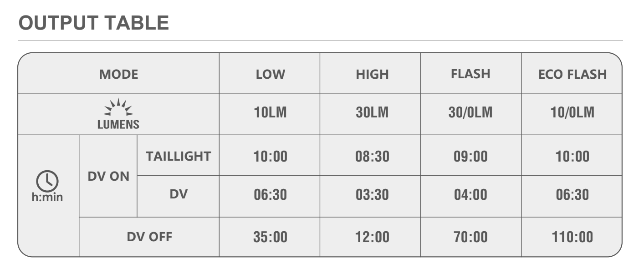
Task: Select the 110:00 runtime cell
Action: pos(572,237)
